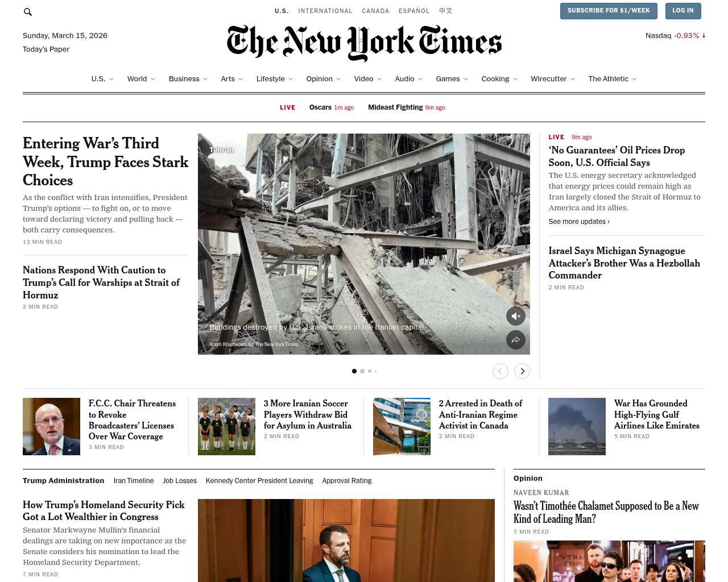The image size is (728, 582).
Task: Select the second carousel pagination dot
Action: tap(362, 371)
